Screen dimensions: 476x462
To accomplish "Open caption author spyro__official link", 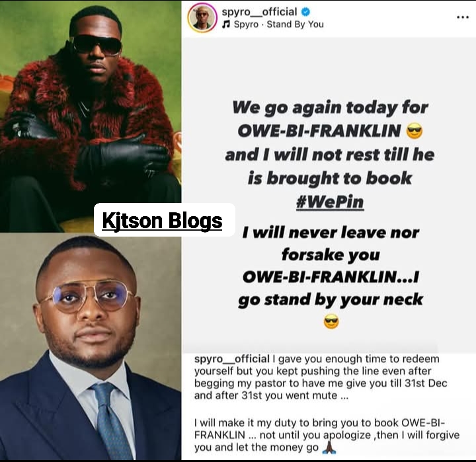I will (x=232, y=359).
